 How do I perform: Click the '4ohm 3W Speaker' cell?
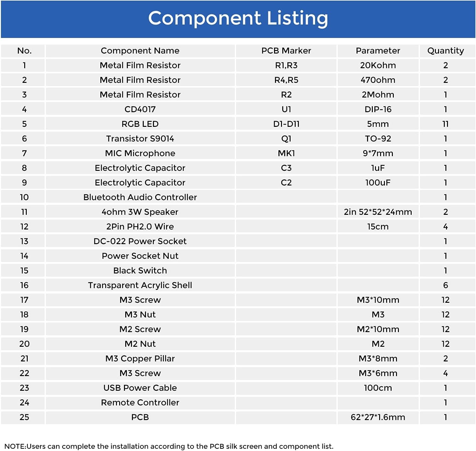pyautogui.click(x=140, y=212)
